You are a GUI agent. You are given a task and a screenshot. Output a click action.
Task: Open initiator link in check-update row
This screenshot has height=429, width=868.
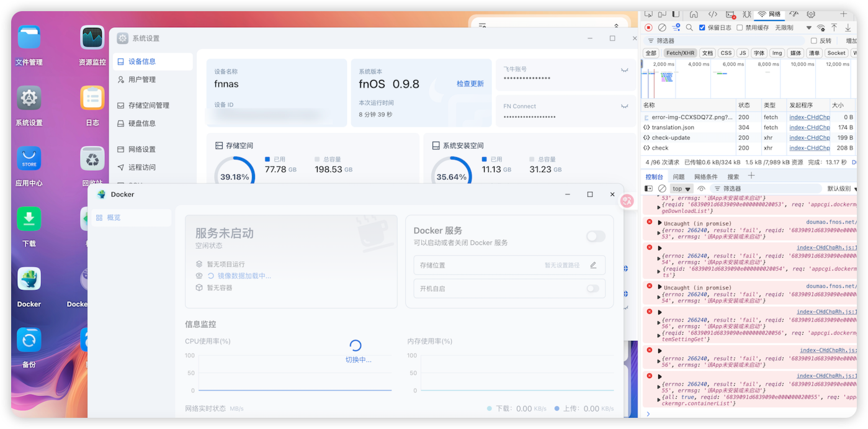pos(810,138)
